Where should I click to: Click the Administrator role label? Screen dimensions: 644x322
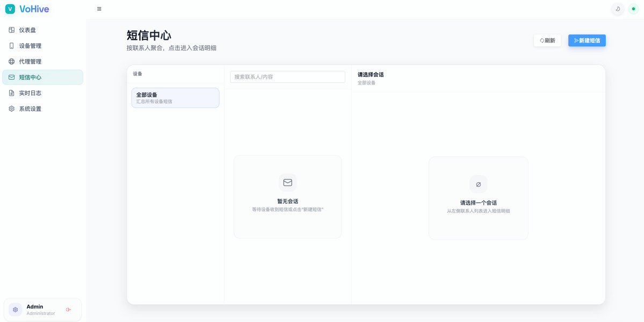click(x=41, y=313)
